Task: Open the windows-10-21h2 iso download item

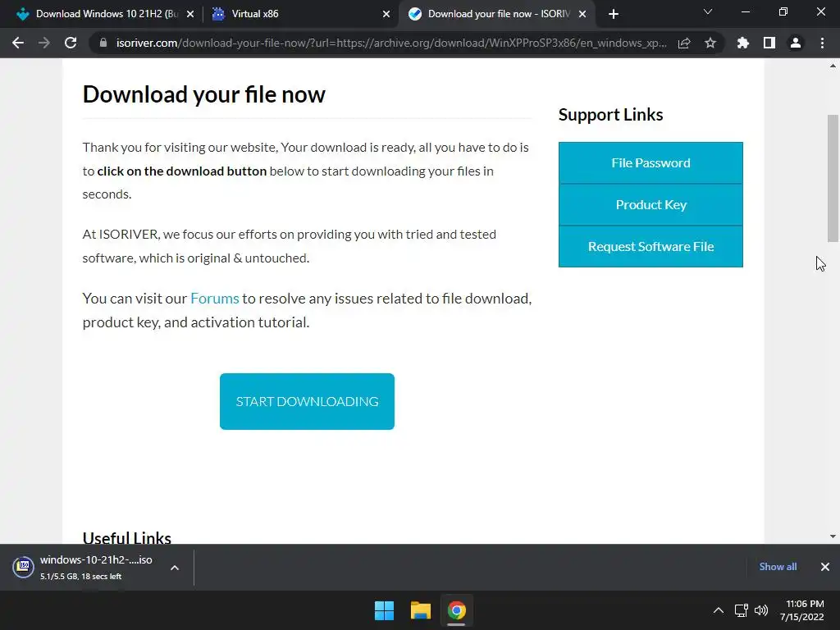Action: [x=85, y=568]
